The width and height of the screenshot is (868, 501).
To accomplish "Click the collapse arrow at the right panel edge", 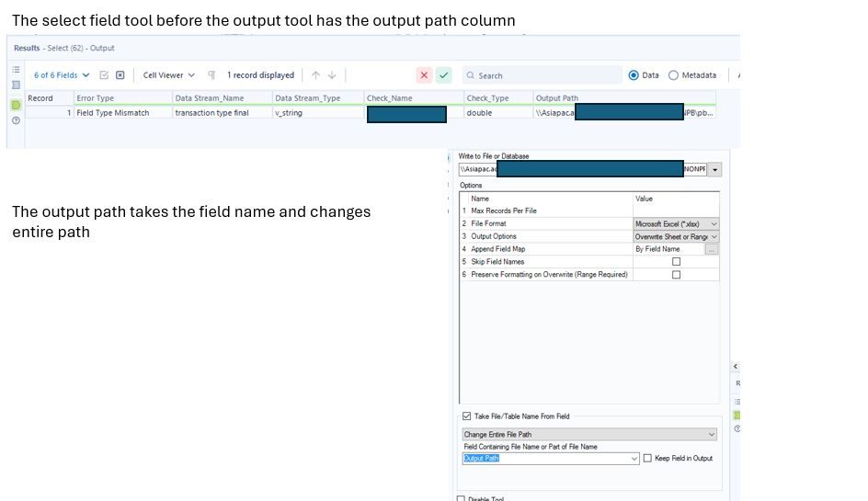I will tap(736, 367).
